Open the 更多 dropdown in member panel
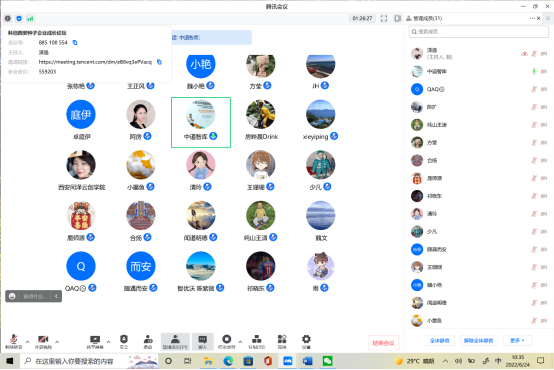Screen dimensions: 554x370 [517, 340]
